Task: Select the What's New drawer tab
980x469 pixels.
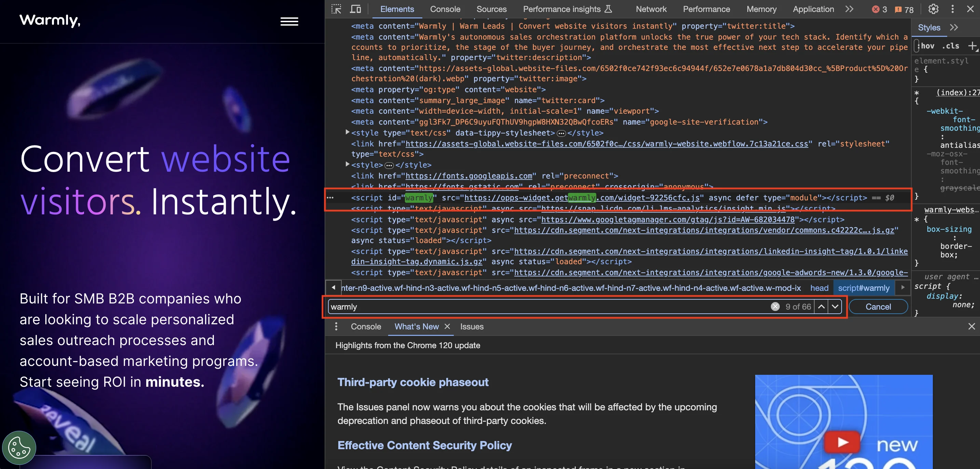Action: point(416,326)
